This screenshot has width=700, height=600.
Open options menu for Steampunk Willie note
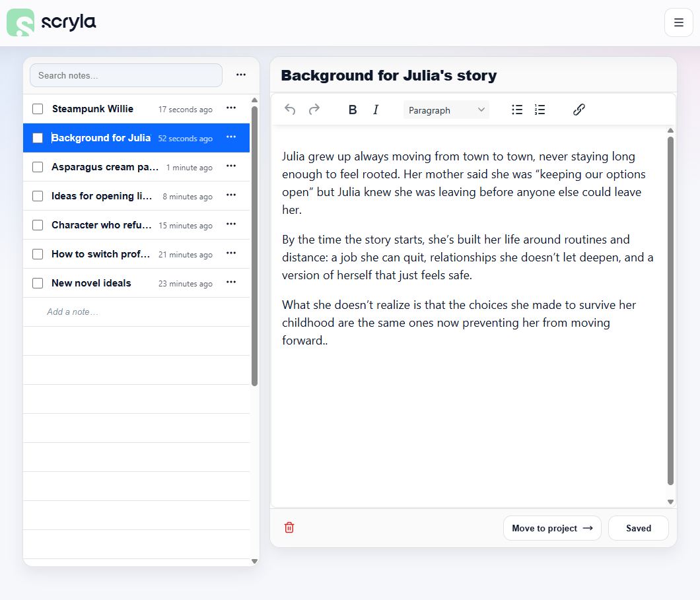click(231, 108)
